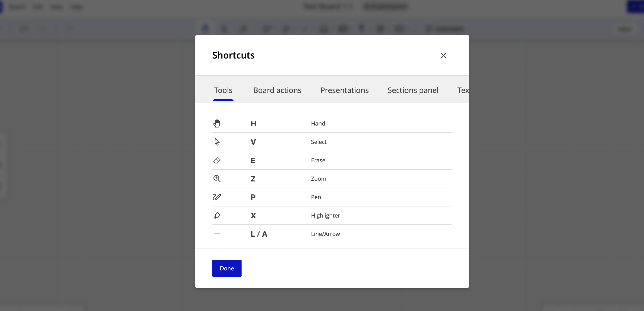Click the Zoom magnifier icon

point(217,178)
